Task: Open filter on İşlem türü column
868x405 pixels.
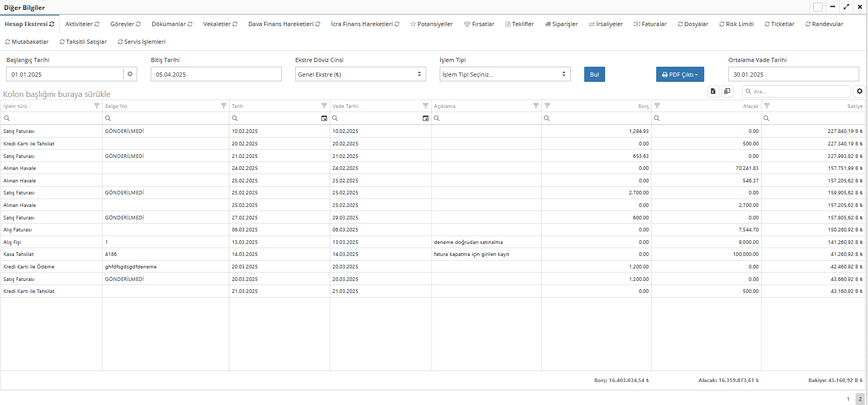Action: coord(97,106)
